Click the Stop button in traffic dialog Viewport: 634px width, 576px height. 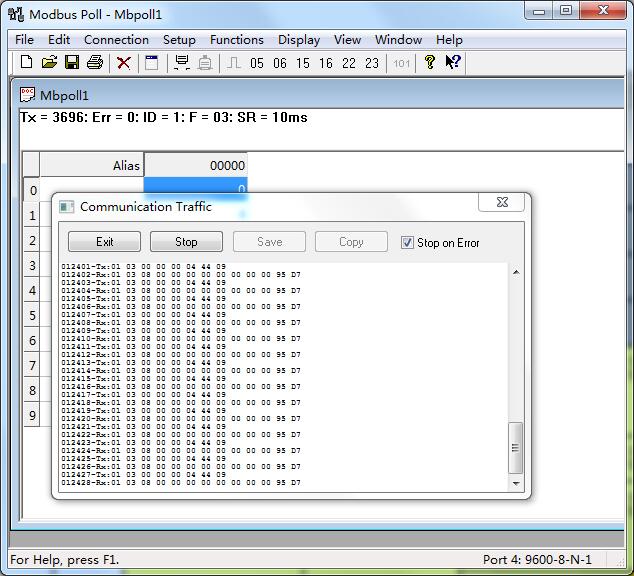[186, 242]
